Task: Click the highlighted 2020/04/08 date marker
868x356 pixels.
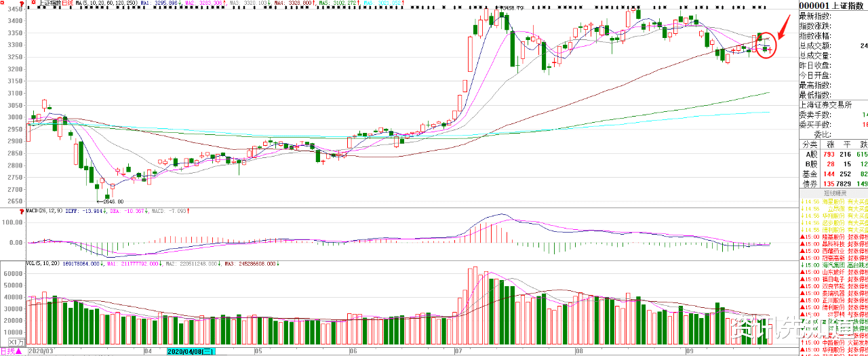Action: (191, 352)
